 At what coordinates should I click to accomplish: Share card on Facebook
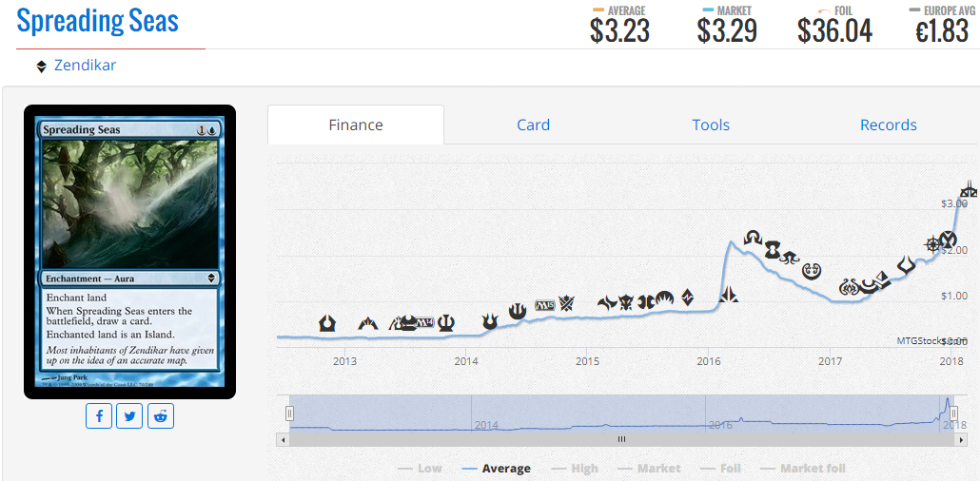click(99, 416)
